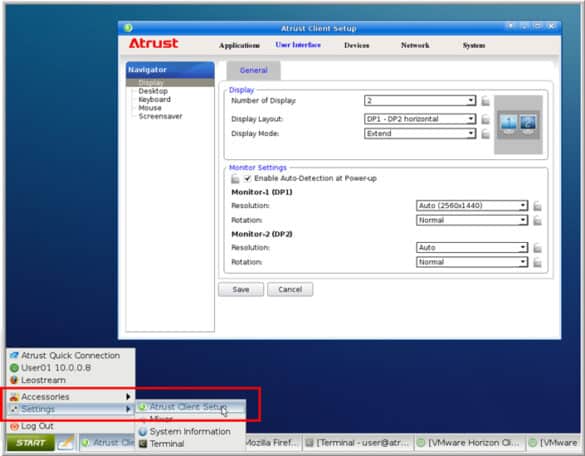This screenshot has width=585, height=456.
Task: Click the small icon beside Display Mode dropdown
Action: pos(485,134)
